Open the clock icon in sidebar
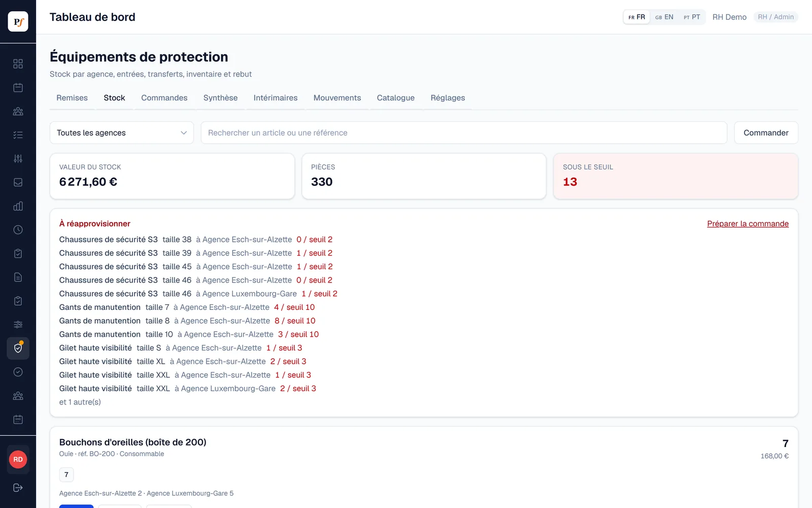 pos(18,230)
